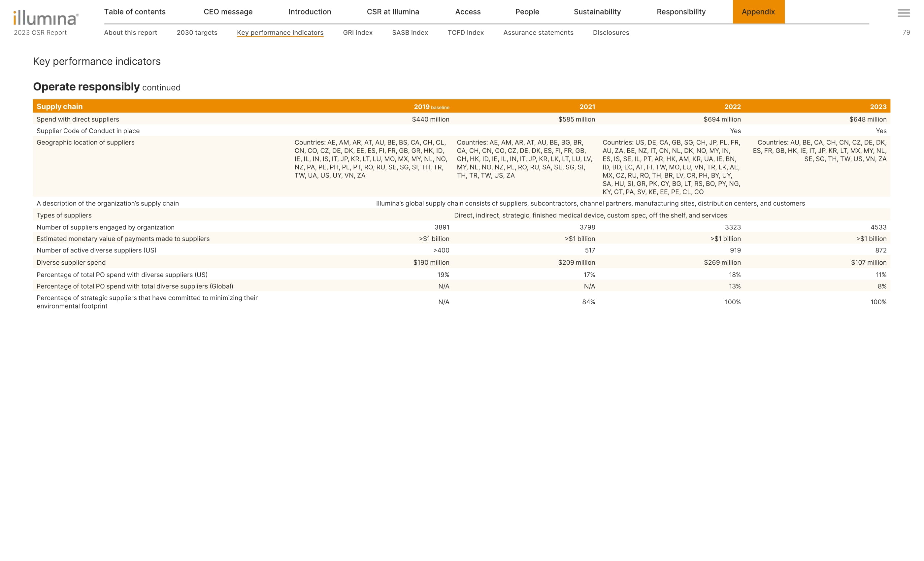Open the GRI index link
Screen dimensions: 924x561
357,33
